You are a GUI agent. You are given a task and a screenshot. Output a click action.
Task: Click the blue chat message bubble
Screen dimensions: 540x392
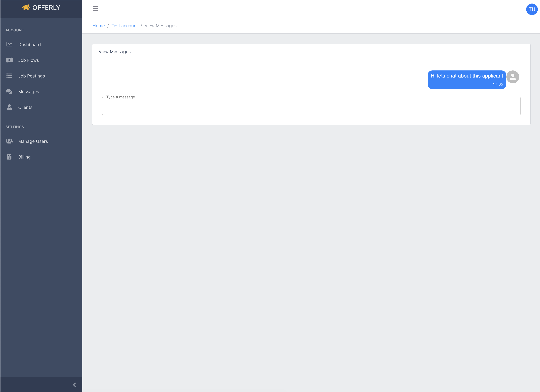point(467,80)
